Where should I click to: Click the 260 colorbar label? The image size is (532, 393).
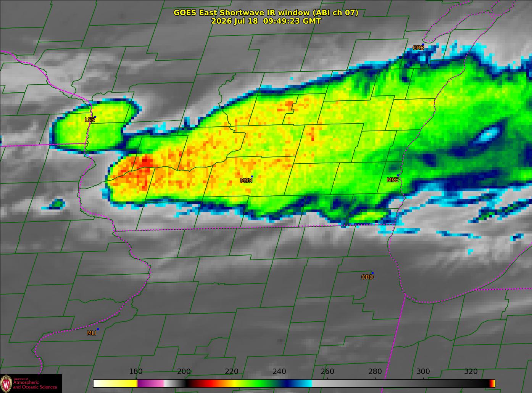[x=327, y=372]
